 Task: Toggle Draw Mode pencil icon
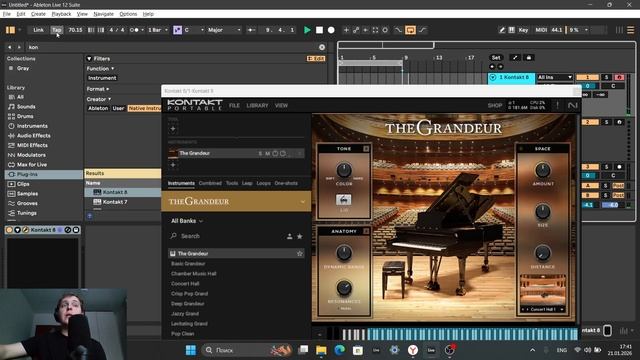coord(502,30)
